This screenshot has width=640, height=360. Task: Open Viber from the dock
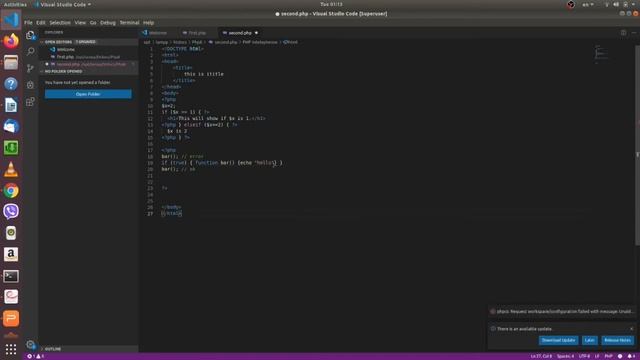pyautogui.click(x=11, y=211)
